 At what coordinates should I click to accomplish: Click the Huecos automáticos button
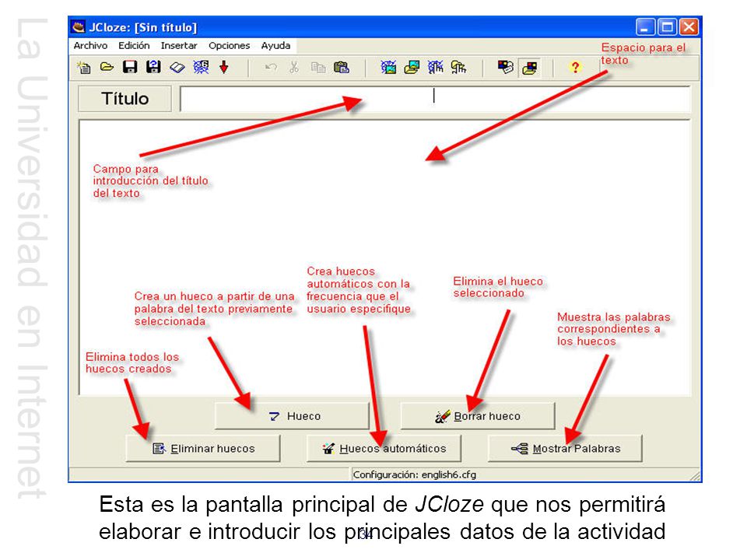tap(384, 449)
